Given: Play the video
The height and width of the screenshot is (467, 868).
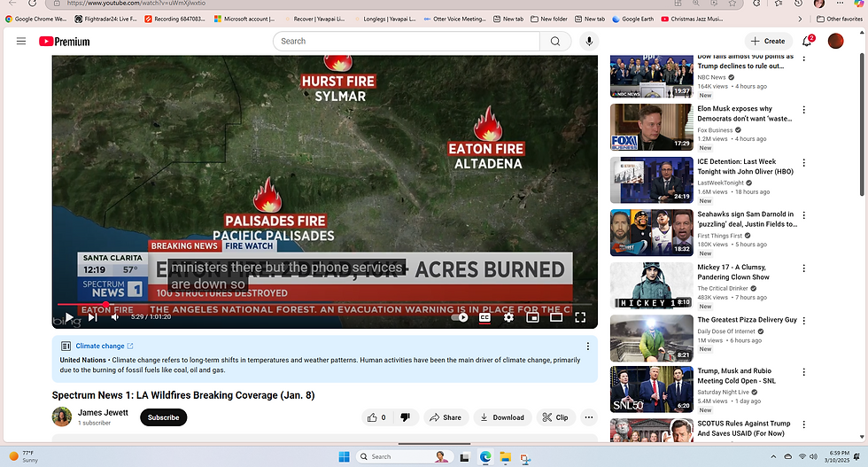Looking at the screenshot, I should click(x=69, y=317).
